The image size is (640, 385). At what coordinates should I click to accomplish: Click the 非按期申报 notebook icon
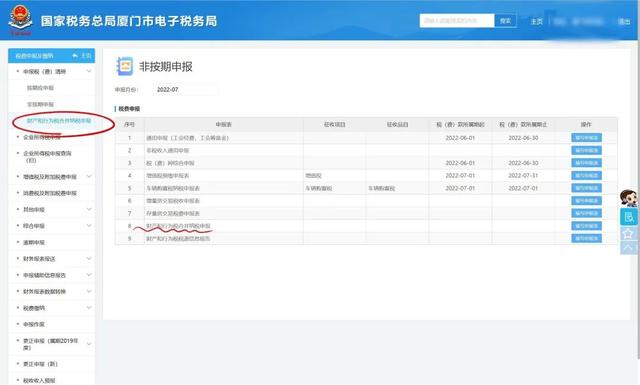click(124, 66)
